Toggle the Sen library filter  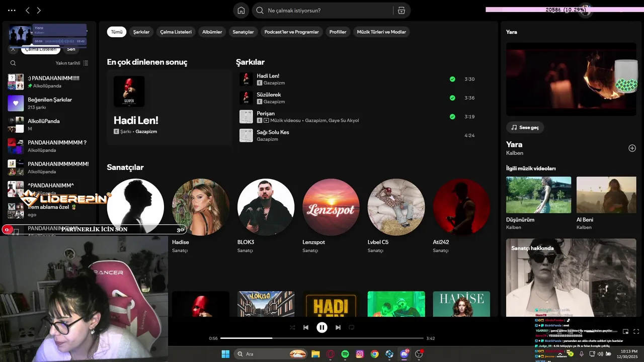pyautogui.click(x=71, y=49)
